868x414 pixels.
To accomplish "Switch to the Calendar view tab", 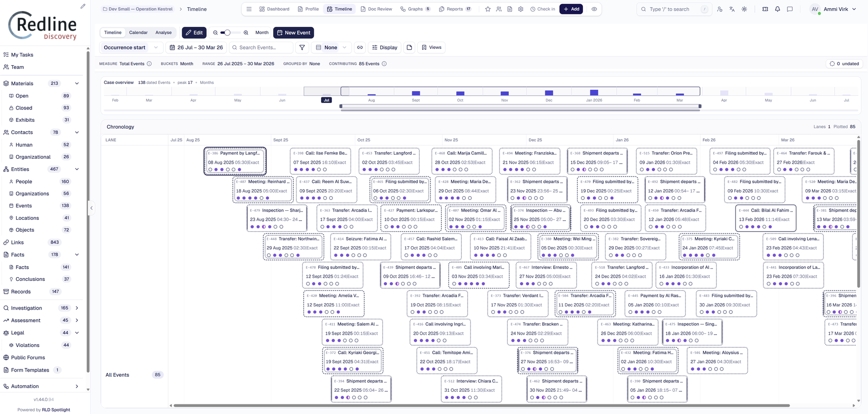I will [x=138, y=33].
